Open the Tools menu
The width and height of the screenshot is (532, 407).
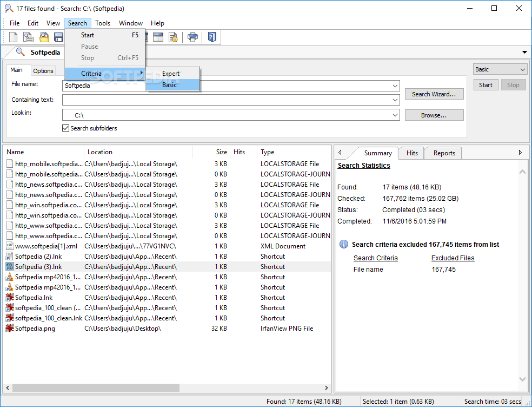(x=103, y=23)
